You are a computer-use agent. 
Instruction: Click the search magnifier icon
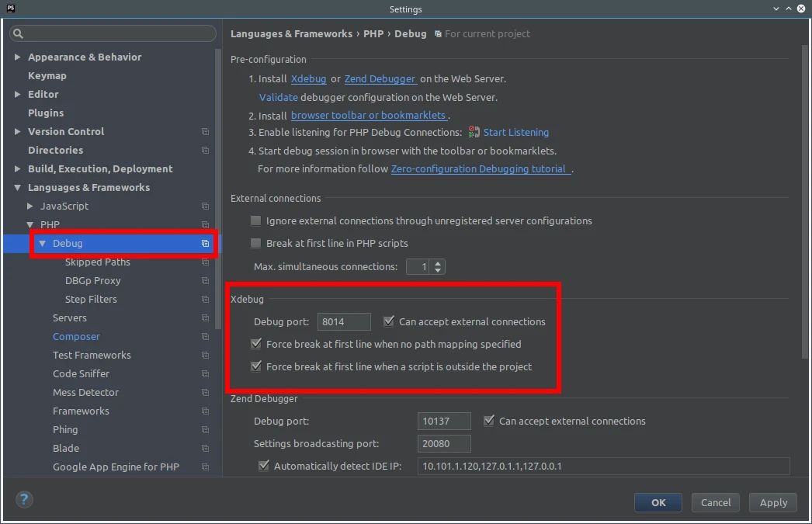(19, 33)
